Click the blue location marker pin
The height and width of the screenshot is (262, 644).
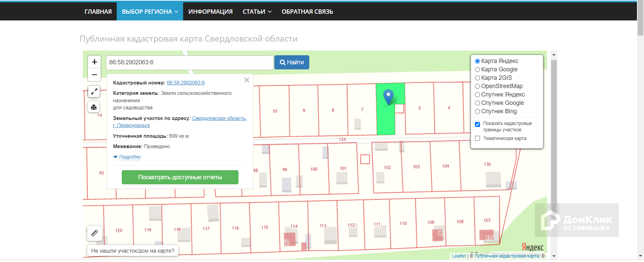point(388,96)
